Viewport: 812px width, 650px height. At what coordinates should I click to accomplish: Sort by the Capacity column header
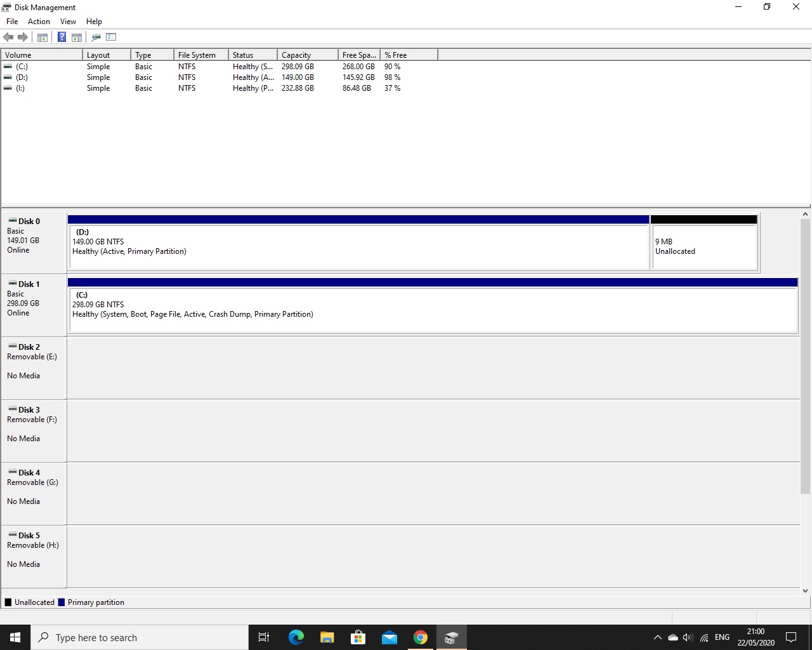308,55
